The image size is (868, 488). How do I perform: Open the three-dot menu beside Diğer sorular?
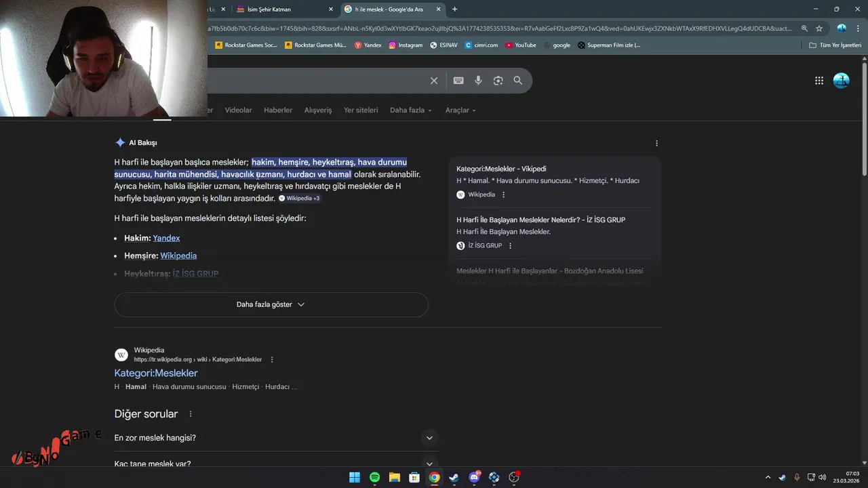click(x=191, y=414)
